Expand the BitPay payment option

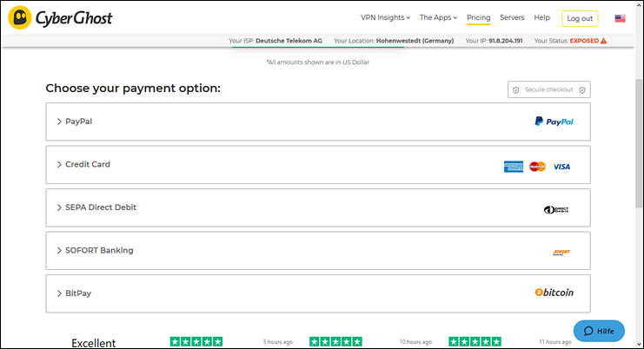pyautogui.click(x=318, y=293)
